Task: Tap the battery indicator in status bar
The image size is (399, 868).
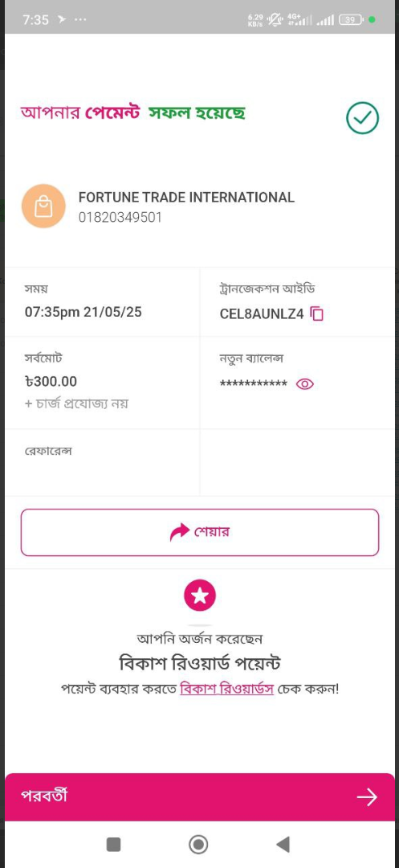Action: point(352,19)
